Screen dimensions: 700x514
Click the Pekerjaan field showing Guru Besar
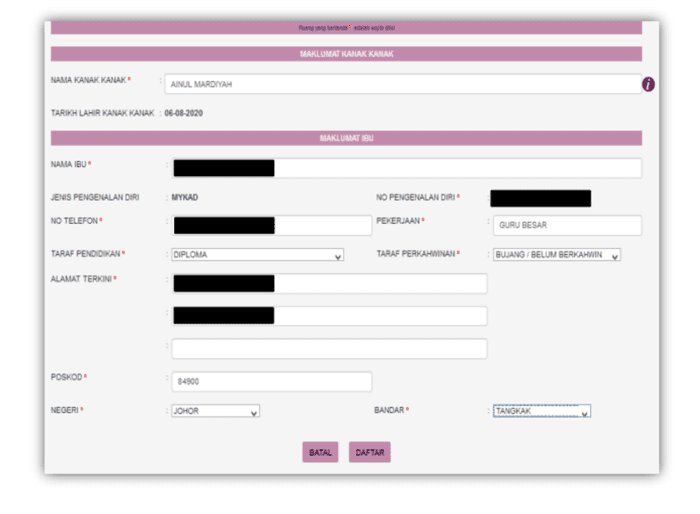[x=565, y=225]
